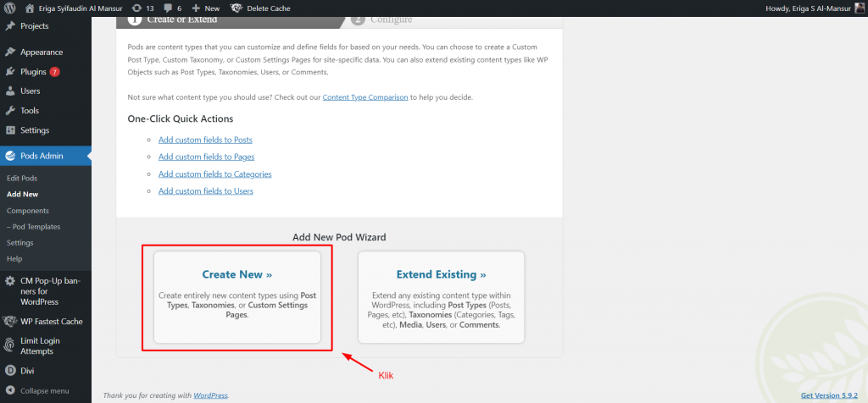Screen dimensions: 868x403
Task: Click the Delete Cache label in admin bar
Action: pos(269,8)
